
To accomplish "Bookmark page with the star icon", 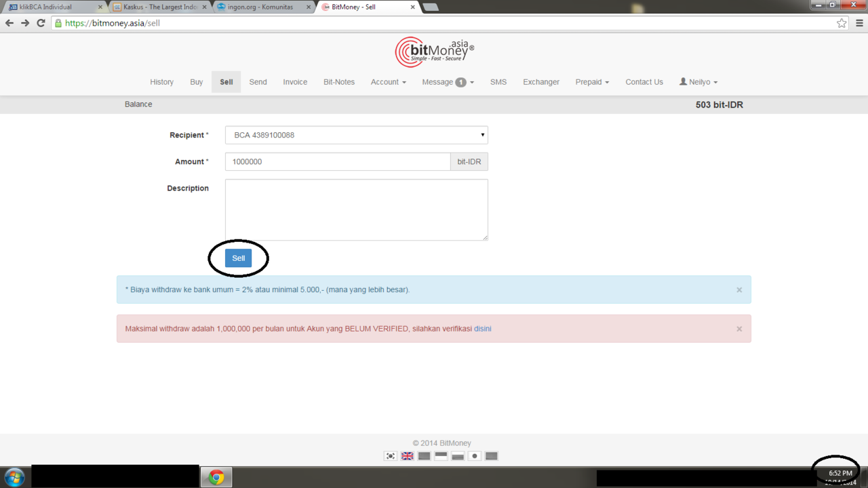I will pyautogui.click(x=842, y=23).
